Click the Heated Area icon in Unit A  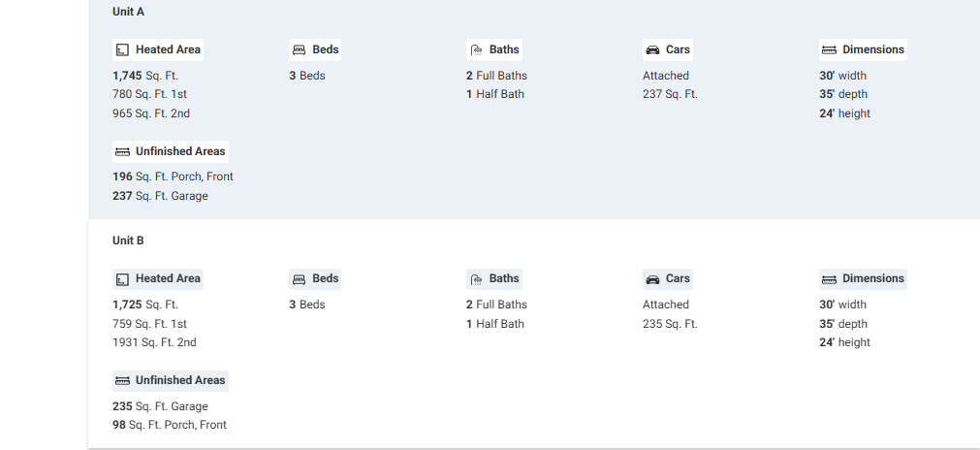[x=122, y=50]
